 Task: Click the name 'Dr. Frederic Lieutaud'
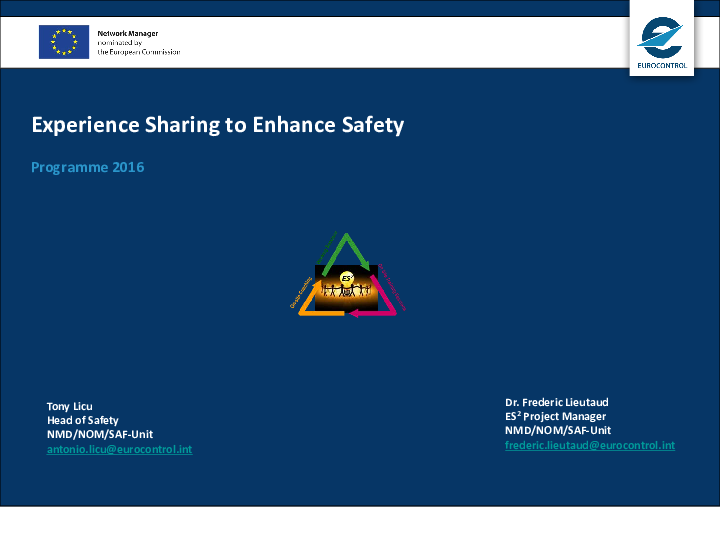tap(557, 402)
